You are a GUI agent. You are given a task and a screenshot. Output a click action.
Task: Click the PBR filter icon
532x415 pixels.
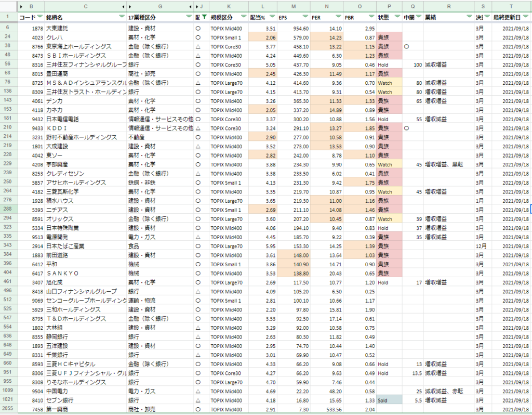[371, 17]
